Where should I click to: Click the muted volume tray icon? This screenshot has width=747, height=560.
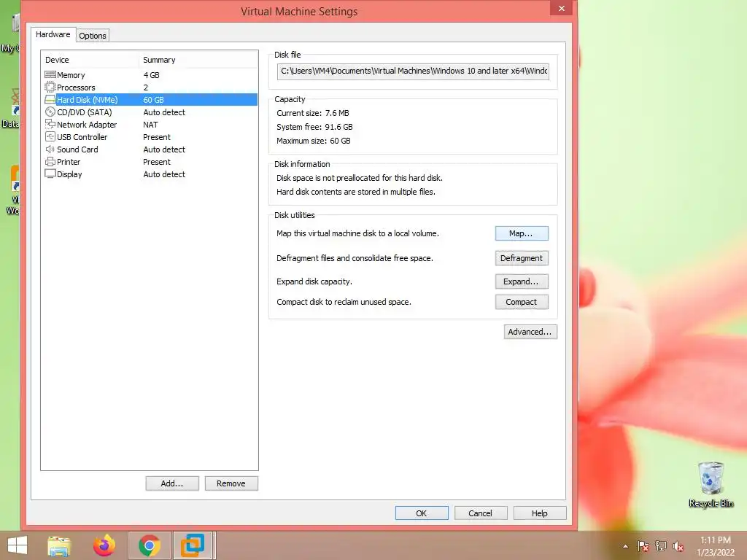678,546
